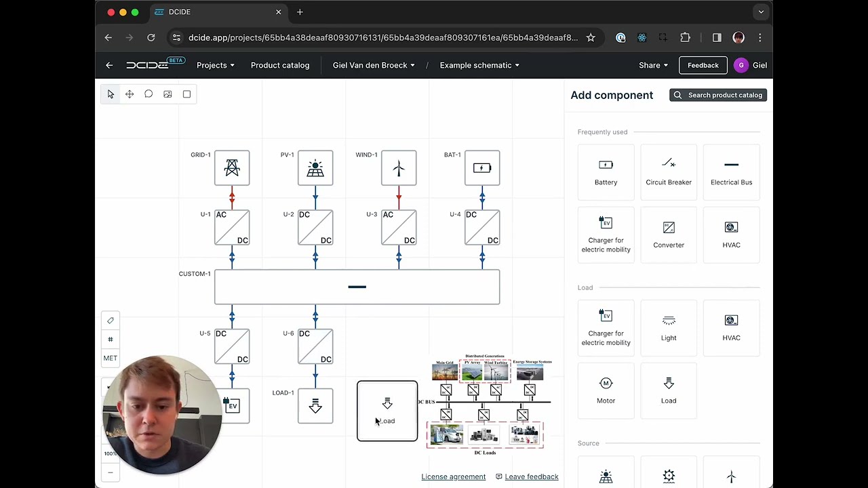Expand the tab search chevron
868x488 pixels.
click(761, 12)
